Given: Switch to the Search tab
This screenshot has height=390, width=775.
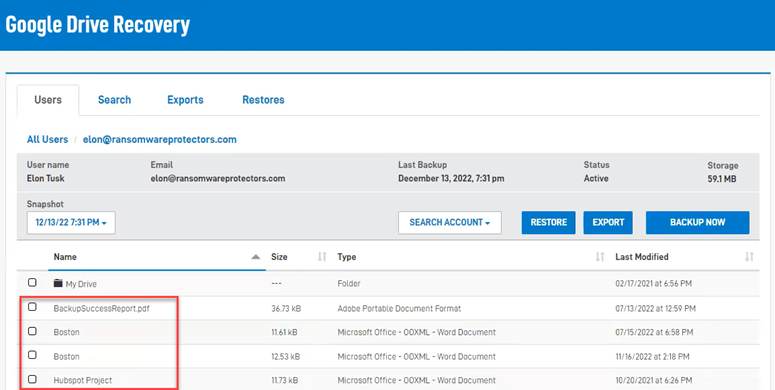Looking at the screenshot, I should pos(114,100).
